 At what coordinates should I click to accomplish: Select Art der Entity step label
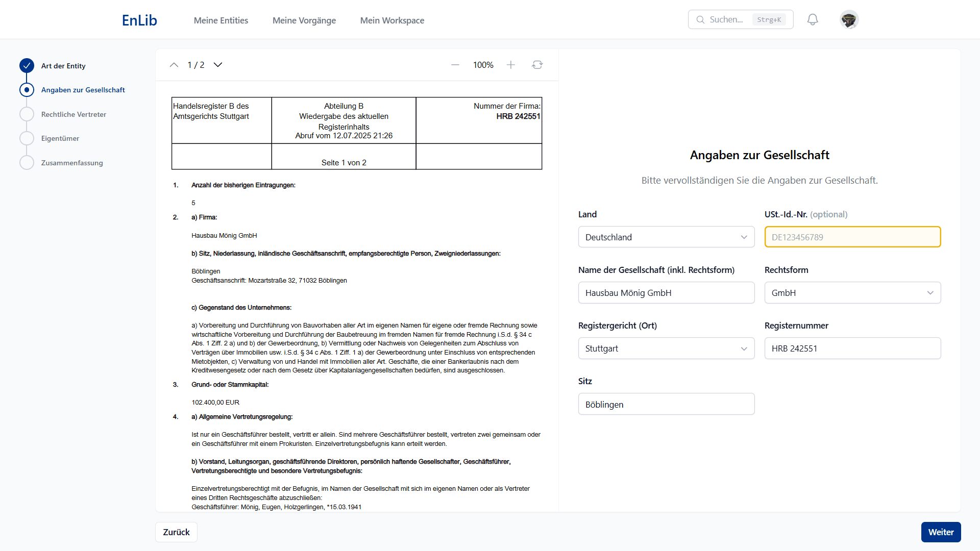tap(63, 66)
